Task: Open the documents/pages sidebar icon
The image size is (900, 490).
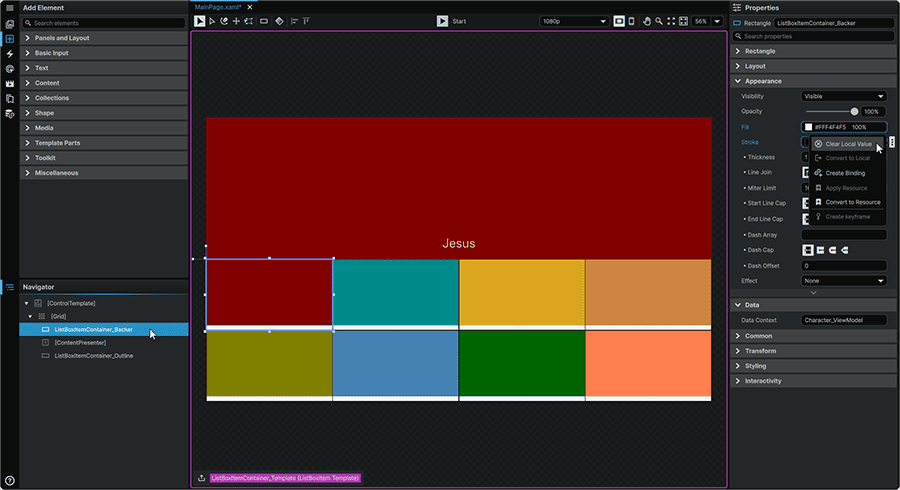Action: tap(9, 99)
